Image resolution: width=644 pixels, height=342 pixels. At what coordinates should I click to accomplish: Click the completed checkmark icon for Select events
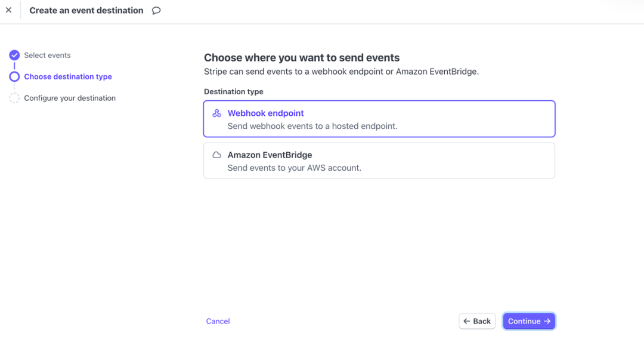click(14, 56)
